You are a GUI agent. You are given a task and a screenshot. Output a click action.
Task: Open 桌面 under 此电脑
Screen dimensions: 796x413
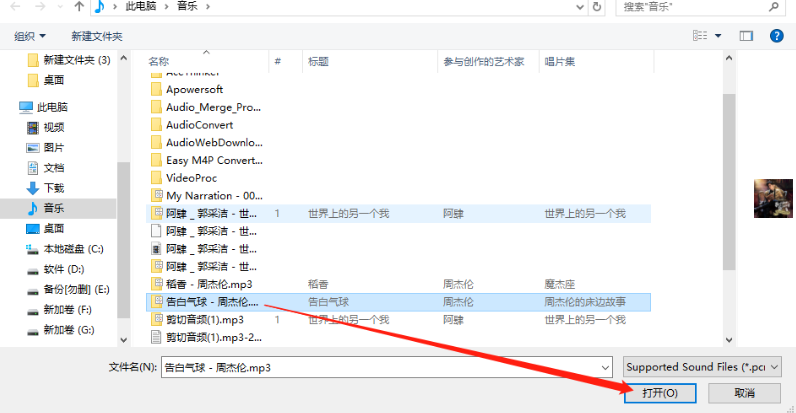[46, 228]
